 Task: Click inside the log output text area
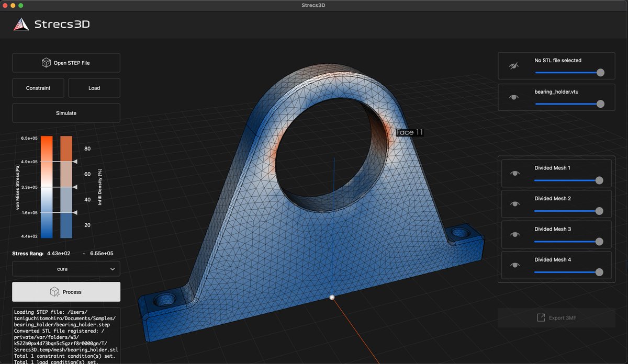pos(66,335)
